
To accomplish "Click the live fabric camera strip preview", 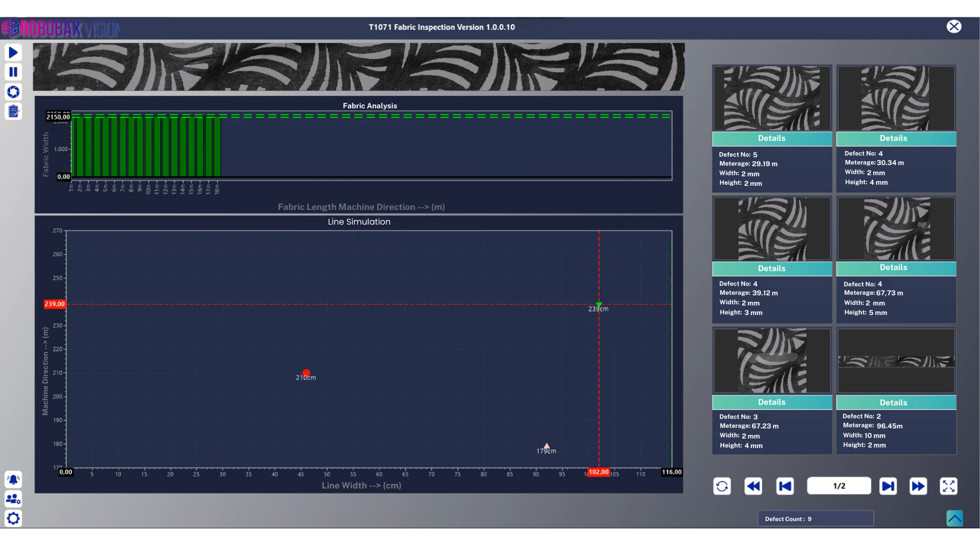I will [359, 67].
